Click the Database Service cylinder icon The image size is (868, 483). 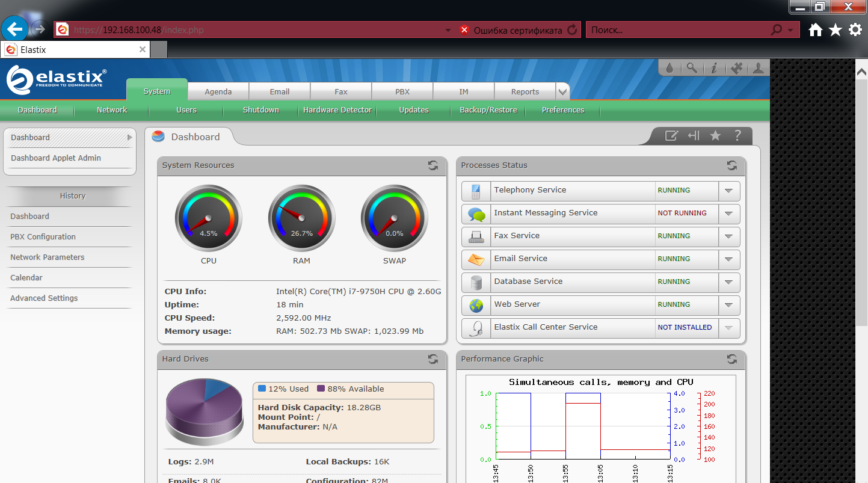pyautogui.click(x=476, y=283)
